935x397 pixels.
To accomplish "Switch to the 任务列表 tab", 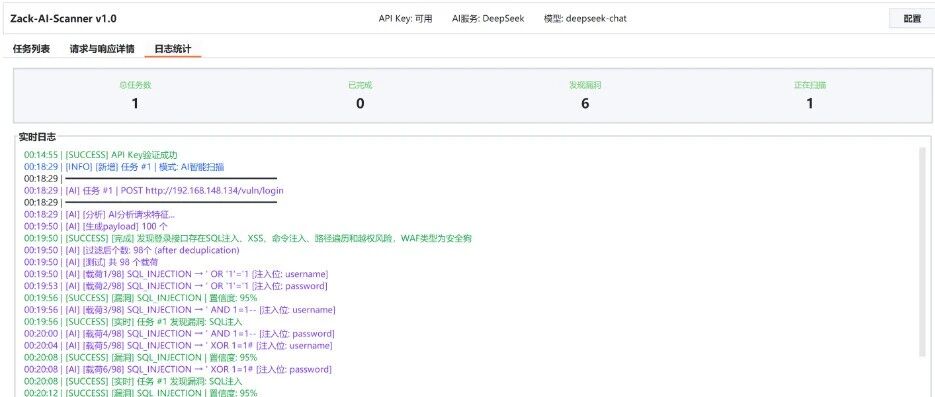I will click(32, 49).
